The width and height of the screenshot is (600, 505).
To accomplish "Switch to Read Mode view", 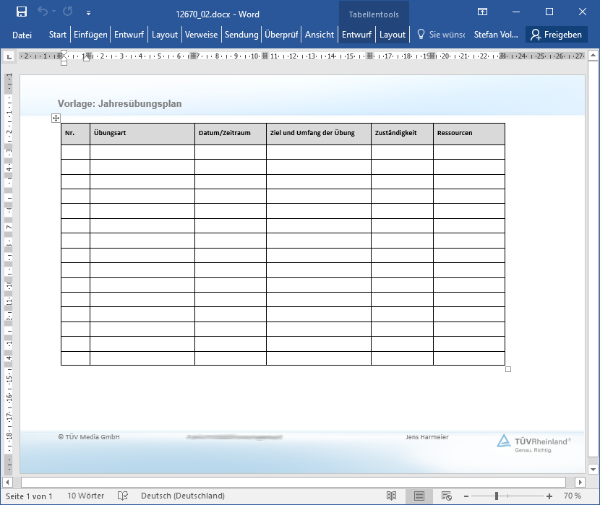I will (x=391, y=496).
